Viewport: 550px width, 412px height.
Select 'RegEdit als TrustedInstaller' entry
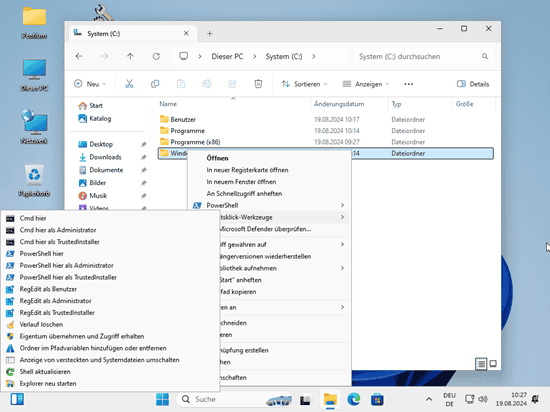pyautogui.click(x=57, y=312)
